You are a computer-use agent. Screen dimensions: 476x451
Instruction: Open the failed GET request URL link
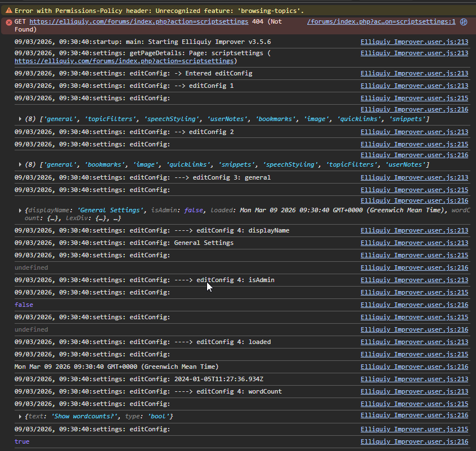(138, 21)
